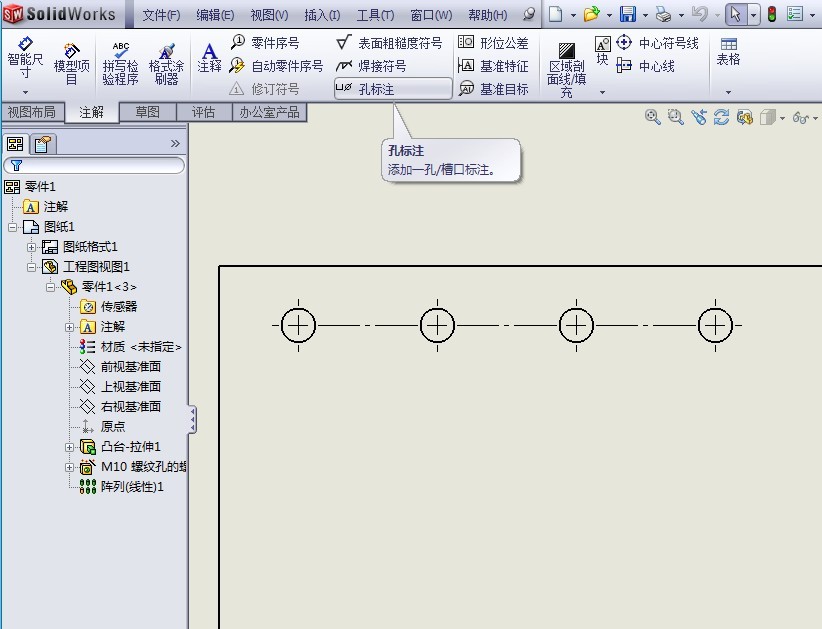Insert a 注释 note annotation

coord(209,58)
